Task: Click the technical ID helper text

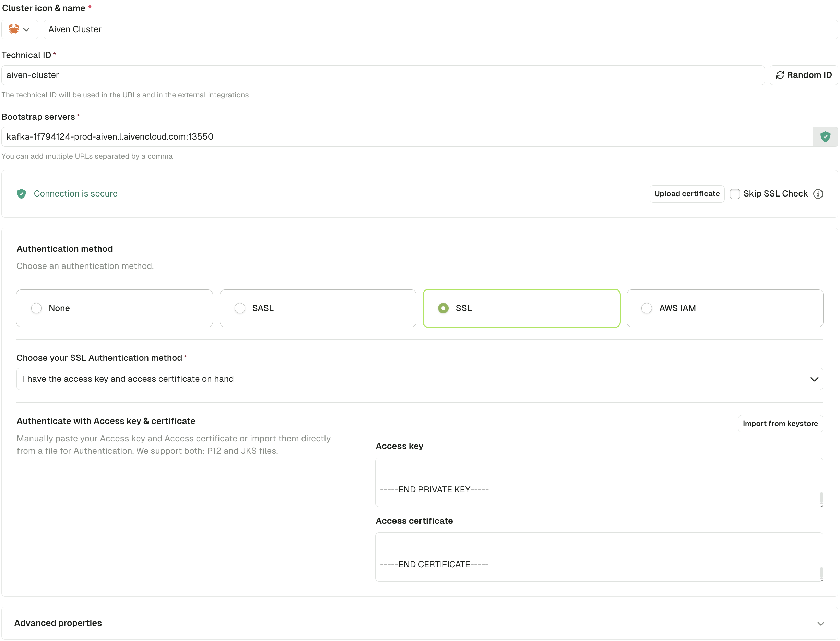Action: [125, 95]
